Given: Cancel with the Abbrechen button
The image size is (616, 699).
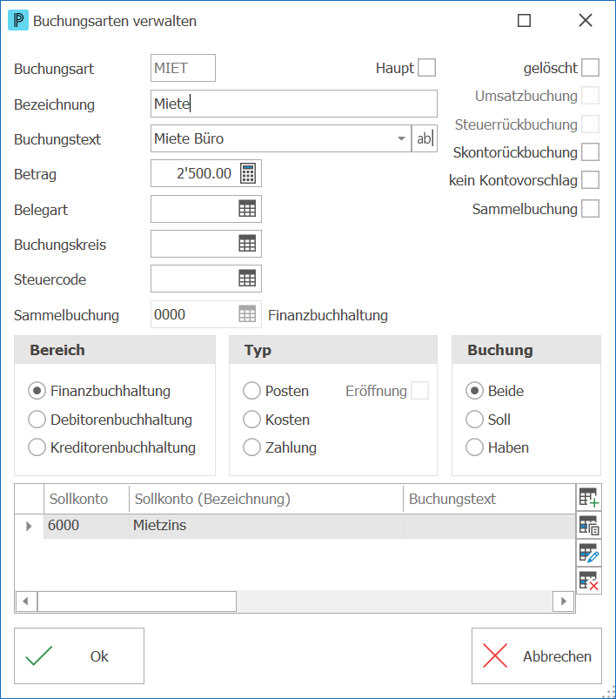Looking at the screenshot, I should pos(537,655).
